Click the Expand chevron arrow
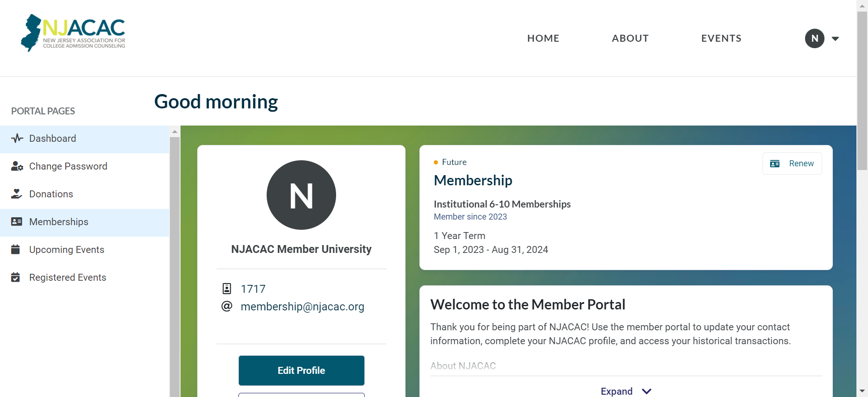 tap(647, 391)
